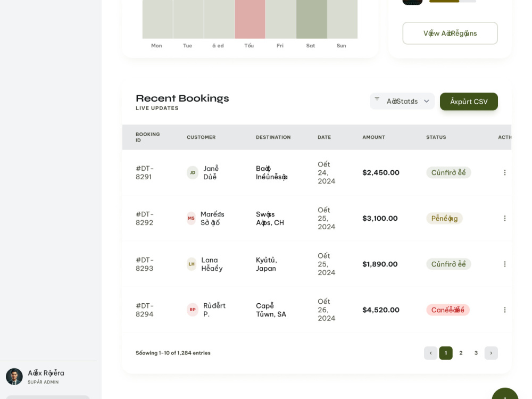Click the red Cancelled status badge
The height and width of the screenshot is (399, 532).
448,310
